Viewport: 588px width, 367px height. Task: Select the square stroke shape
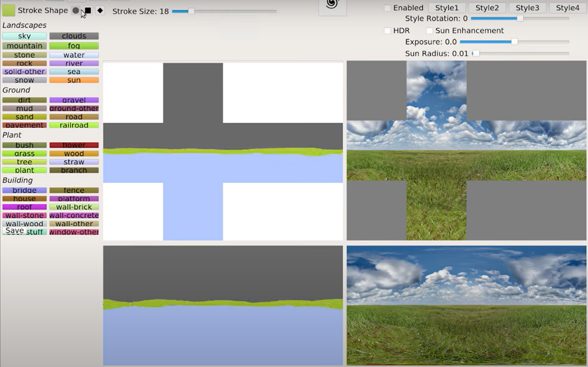(x=88, y=11)
